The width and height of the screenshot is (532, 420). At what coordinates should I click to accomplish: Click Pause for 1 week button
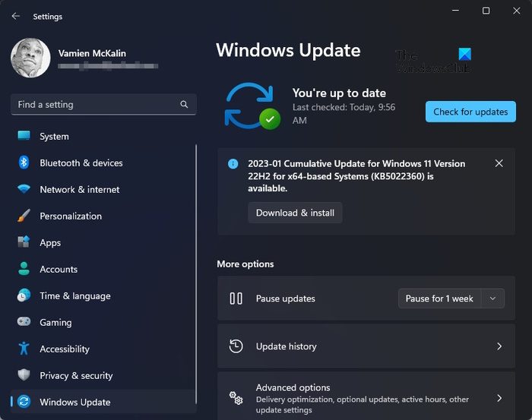pos(439,298)
